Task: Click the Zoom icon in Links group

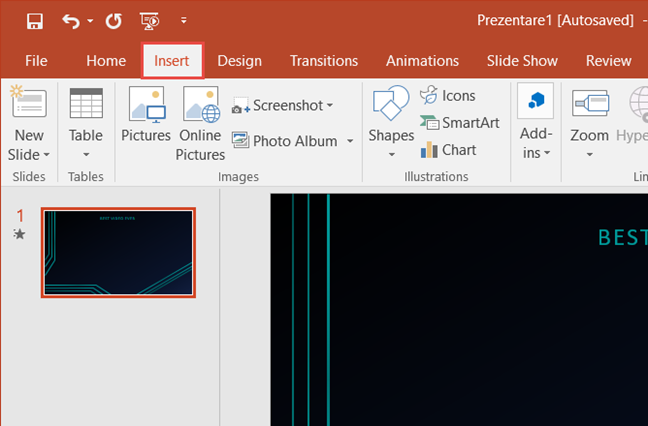Action: pyautogui.click(x=590, y=103)
